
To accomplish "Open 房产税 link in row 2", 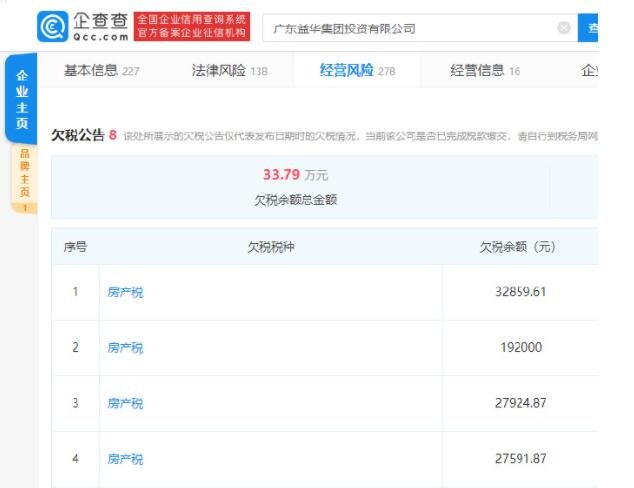I will click(x=125, y=348).
